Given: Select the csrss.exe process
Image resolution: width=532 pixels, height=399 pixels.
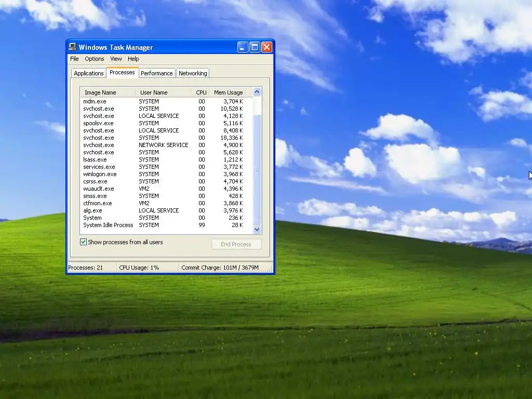Looking at the screenshot, I should click(x=166, y=181).
